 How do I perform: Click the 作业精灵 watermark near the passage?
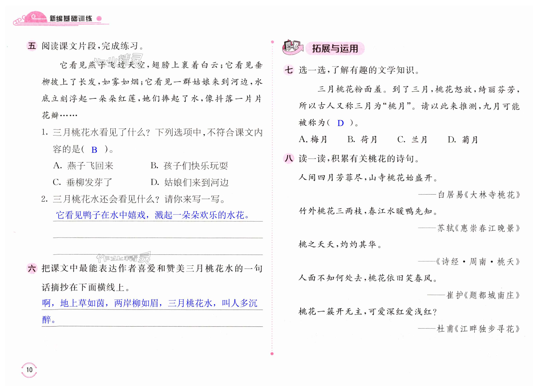(x=119, y=61)
